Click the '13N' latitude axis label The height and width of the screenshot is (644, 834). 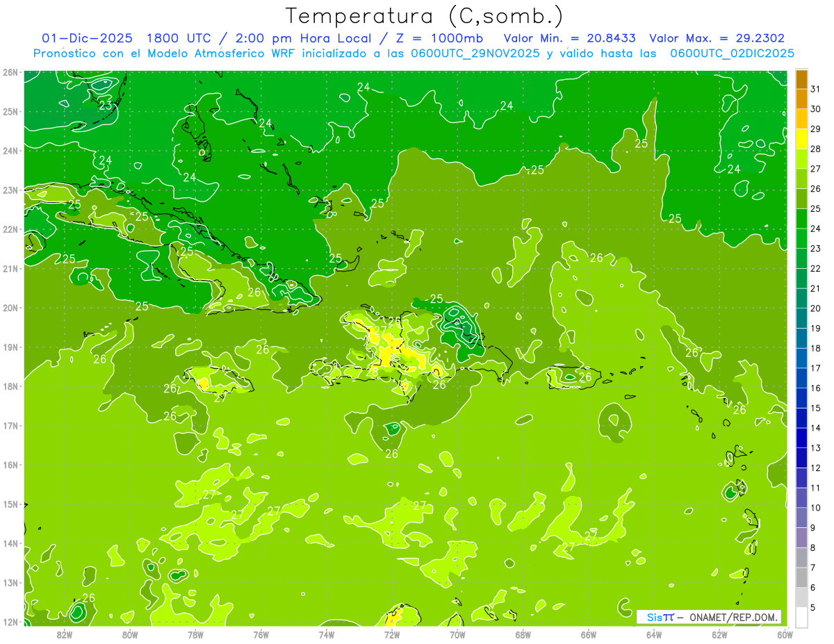click(x=10, y=582)
